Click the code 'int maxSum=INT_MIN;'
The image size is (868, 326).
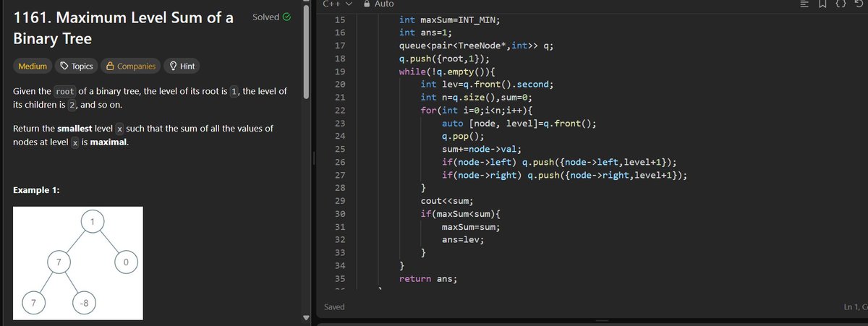449,20
